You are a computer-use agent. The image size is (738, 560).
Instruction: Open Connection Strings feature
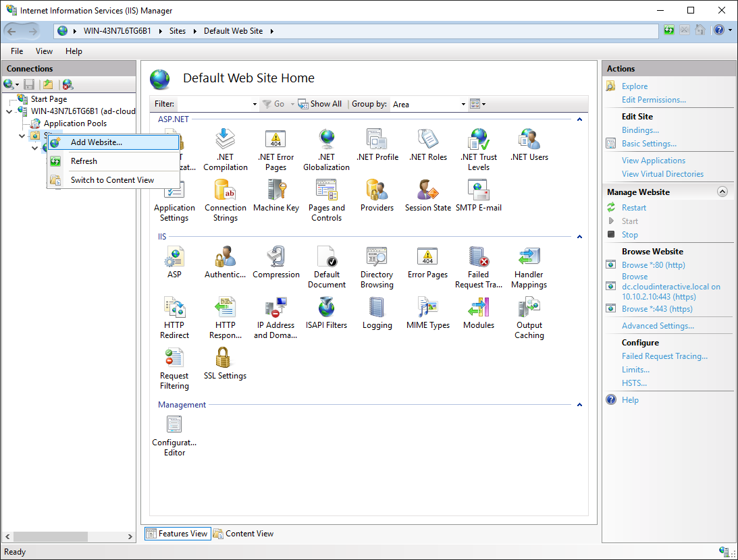click(225, 200)
